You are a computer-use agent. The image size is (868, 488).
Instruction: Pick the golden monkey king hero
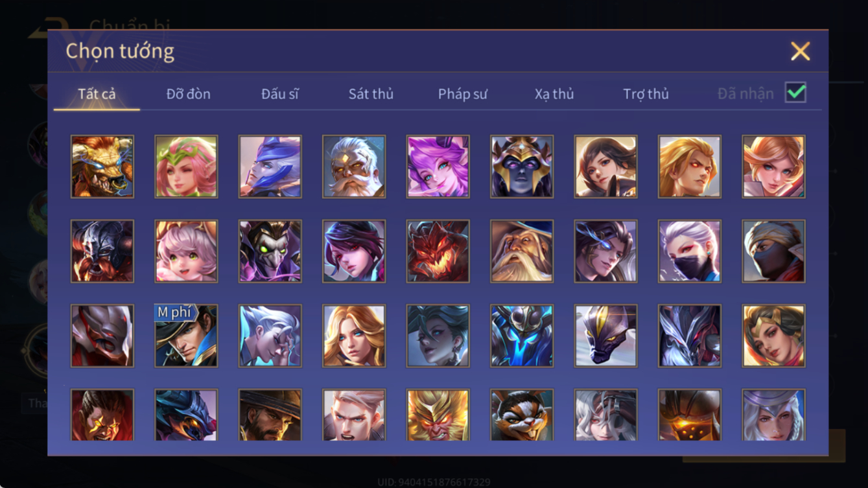(x=438, y=415)
